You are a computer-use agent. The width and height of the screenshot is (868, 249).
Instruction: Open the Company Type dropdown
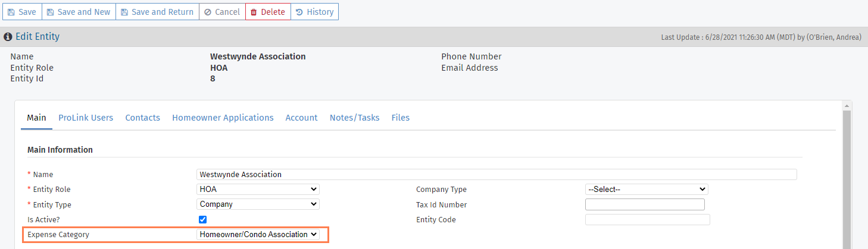[647, 190]
